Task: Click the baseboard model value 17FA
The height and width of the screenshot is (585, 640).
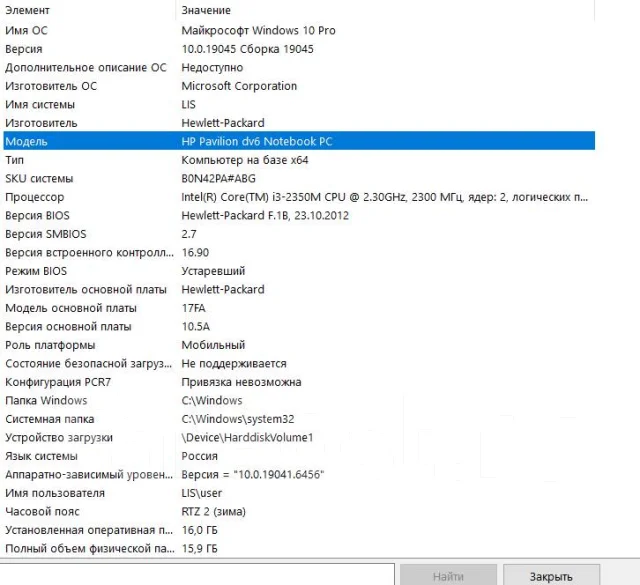Action: pyautogui.click(x=193, y=308)
